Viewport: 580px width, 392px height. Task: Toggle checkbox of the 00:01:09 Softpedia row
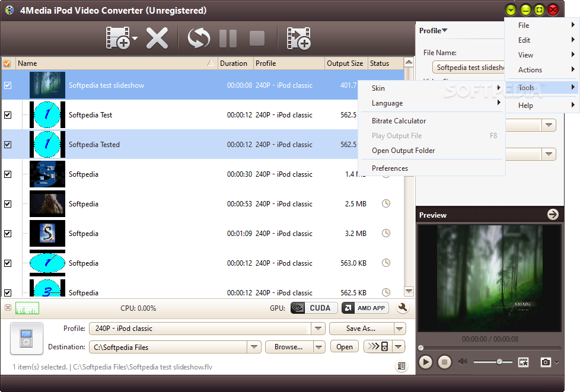click(7, 233)
